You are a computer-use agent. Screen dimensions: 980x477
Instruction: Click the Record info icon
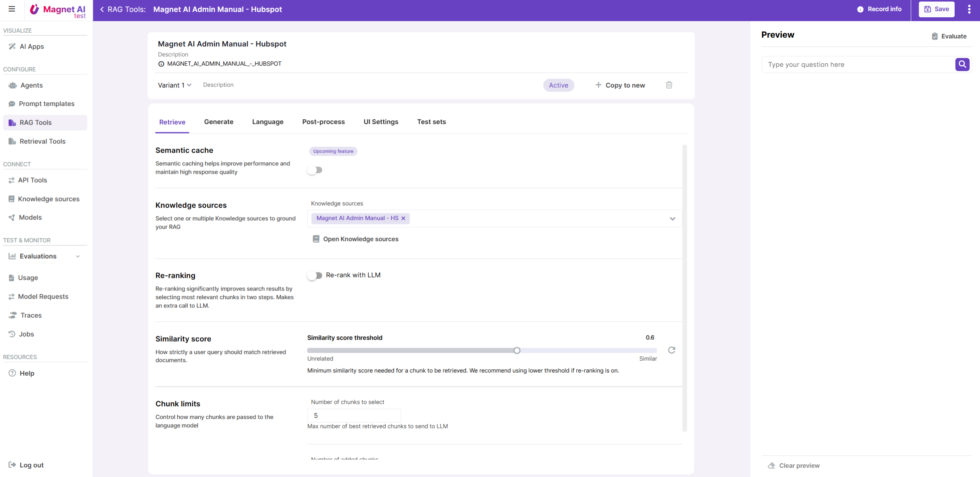[860, 9]
